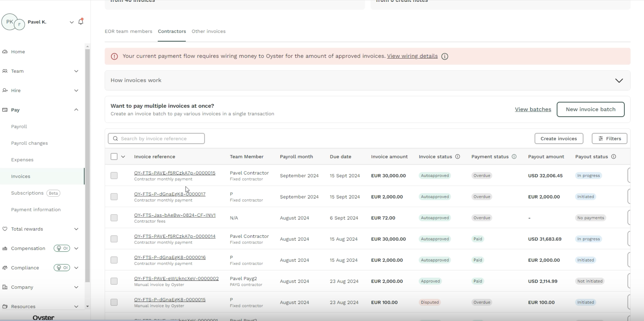Click the notification bell
The image size is (644, 321).
pos(80,22)
